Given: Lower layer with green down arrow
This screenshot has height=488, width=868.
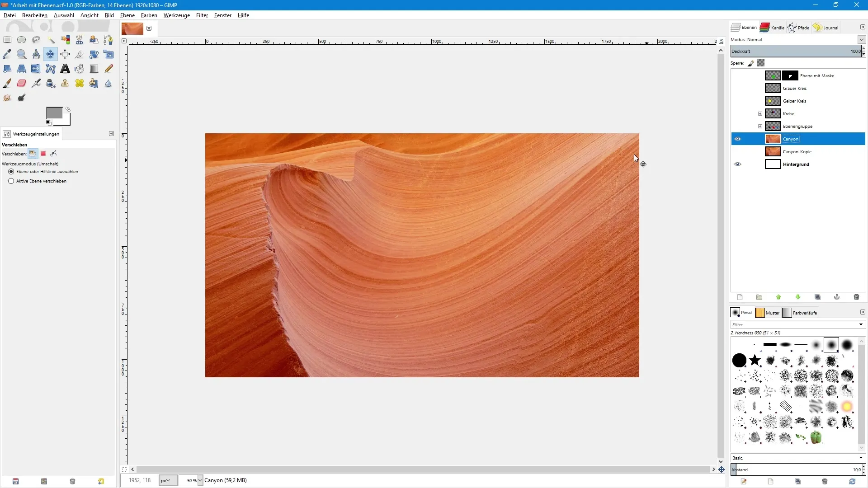Looking at the screenshot, I should [x=798, y=297].
